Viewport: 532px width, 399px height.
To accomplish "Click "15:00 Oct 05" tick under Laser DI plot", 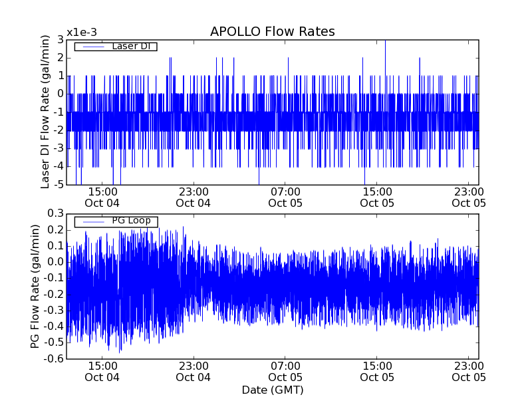I will click(x=377, y=198).
